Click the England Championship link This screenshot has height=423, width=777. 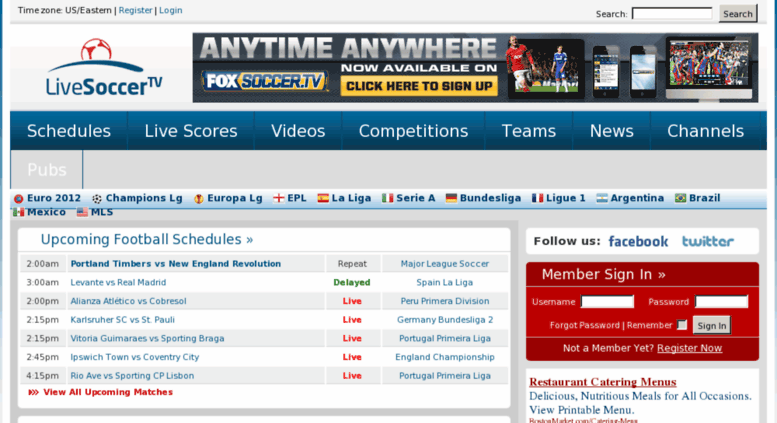pos(444,357)
